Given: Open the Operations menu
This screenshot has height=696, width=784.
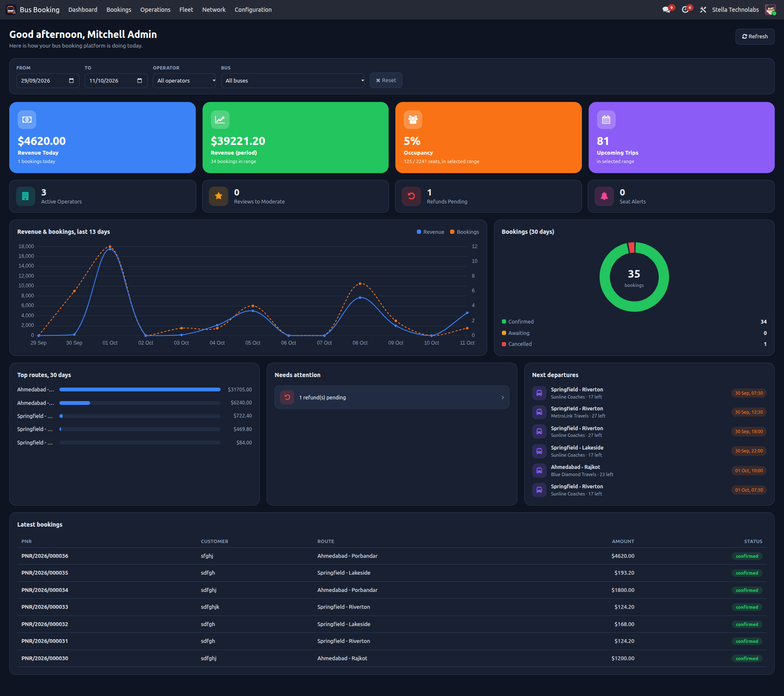Looking at the screenshot, I should tap(155, 10).
